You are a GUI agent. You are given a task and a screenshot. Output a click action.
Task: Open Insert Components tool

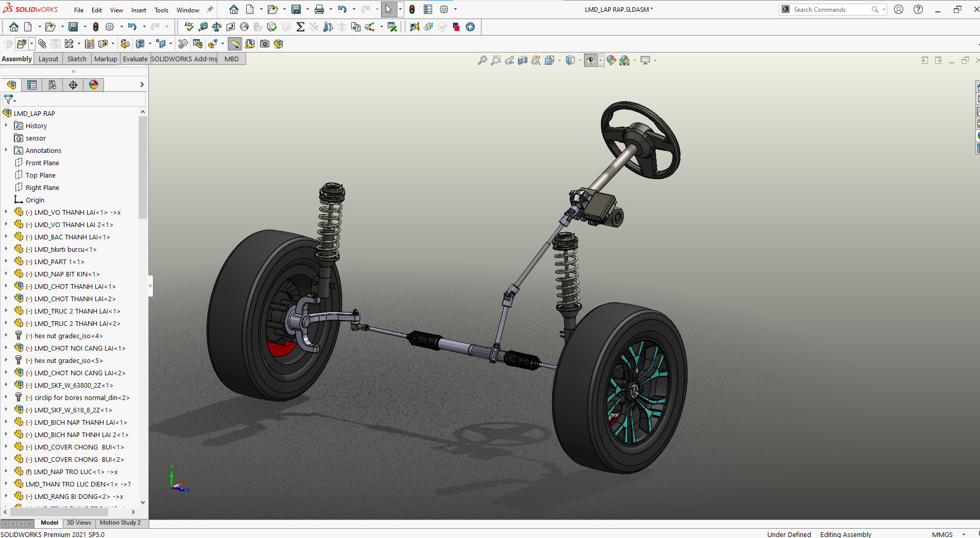[21, 44]
